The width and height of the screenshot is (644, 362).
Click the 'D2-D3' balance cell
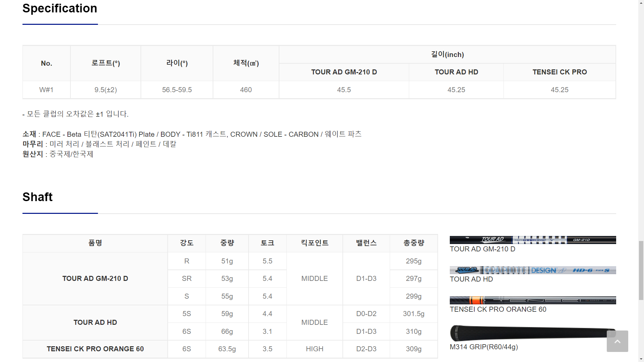[x=366, y=349]
